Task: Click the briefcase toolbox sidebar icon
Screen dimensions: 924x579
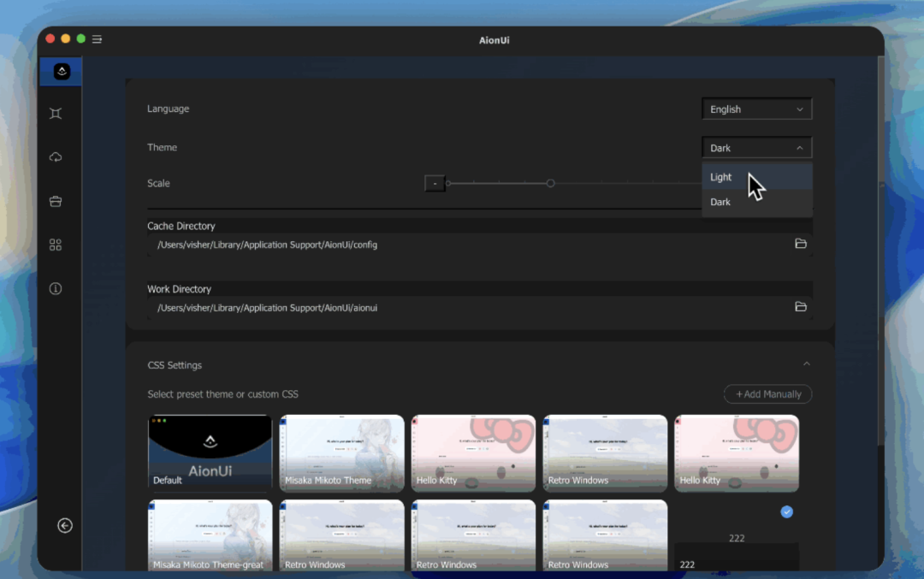Action: (56, 201)
